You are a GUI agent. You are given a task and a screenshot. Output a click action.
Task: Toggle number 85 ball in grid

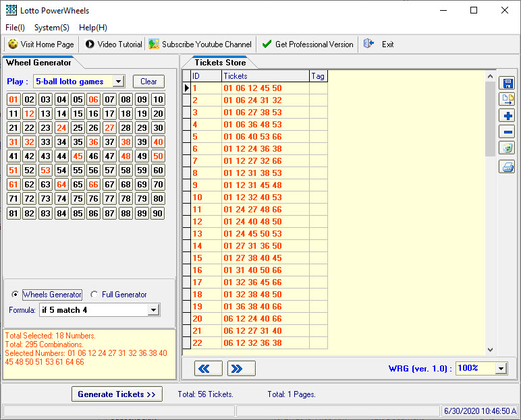coord(78,213)
